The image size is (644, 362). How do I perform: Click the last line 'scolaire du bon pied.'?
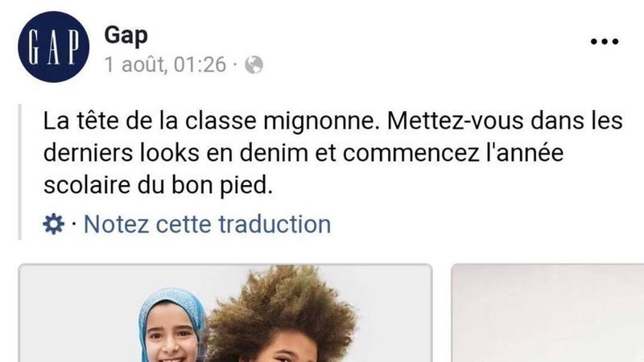click(158, 185)
